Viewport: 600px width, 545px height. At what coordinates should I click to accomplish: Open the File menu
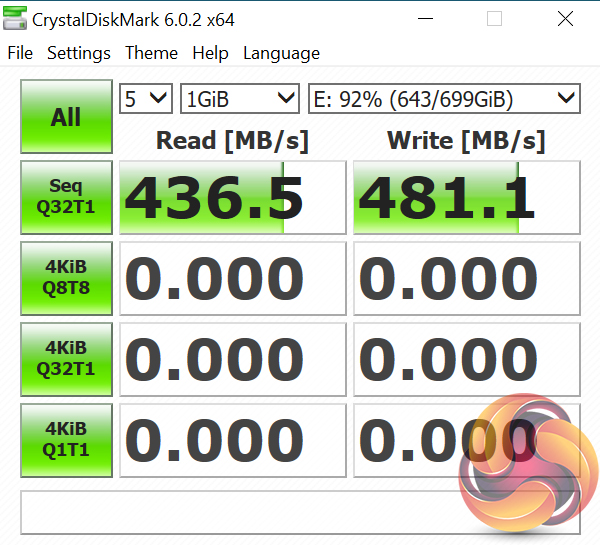pos(20,53)
